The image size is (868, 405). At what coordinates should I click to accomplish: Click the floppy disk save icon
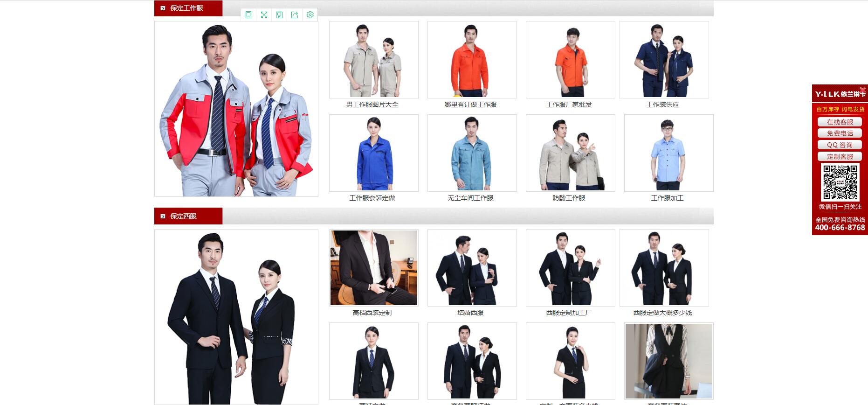pos(279,15)
